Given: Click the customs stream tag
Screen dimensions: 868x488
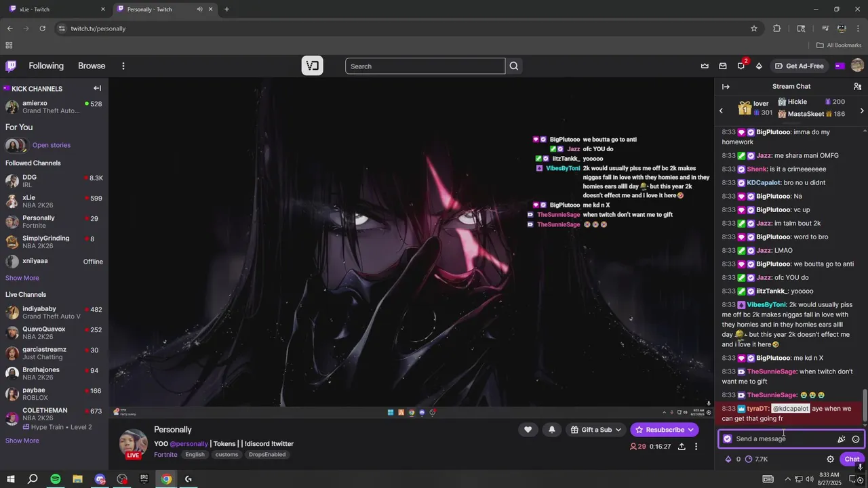Looking at the screenshot, I should pos(226,455).
